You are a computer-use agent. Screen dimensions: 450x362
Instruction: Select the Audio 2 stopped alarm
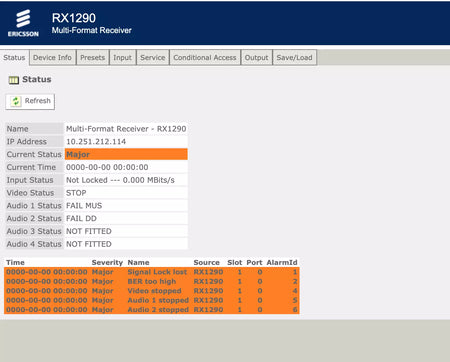click(152, 309)
